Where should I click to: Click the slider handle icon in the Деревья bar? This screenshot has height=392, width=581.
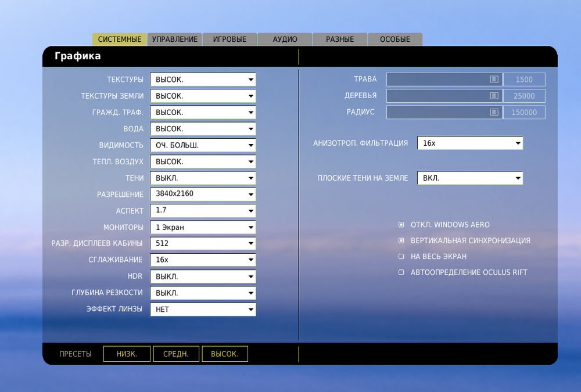493,95
